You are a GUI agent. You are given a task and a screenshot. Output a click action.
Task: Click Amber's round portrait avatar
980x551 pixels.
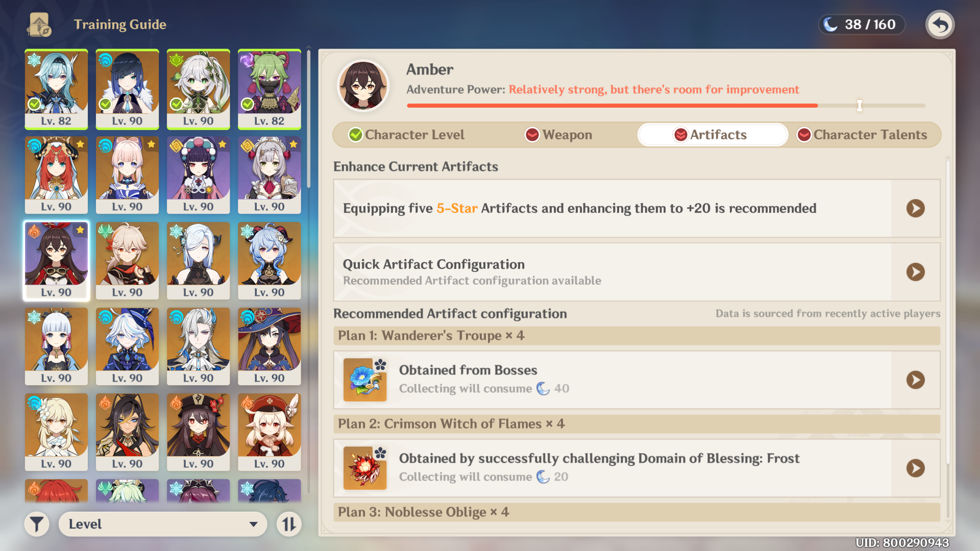[x=363, y=86]
